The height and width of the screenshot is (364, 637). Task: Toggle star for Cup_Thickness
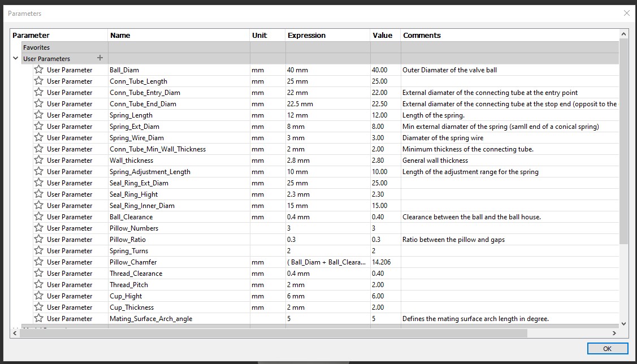(38, 307)
